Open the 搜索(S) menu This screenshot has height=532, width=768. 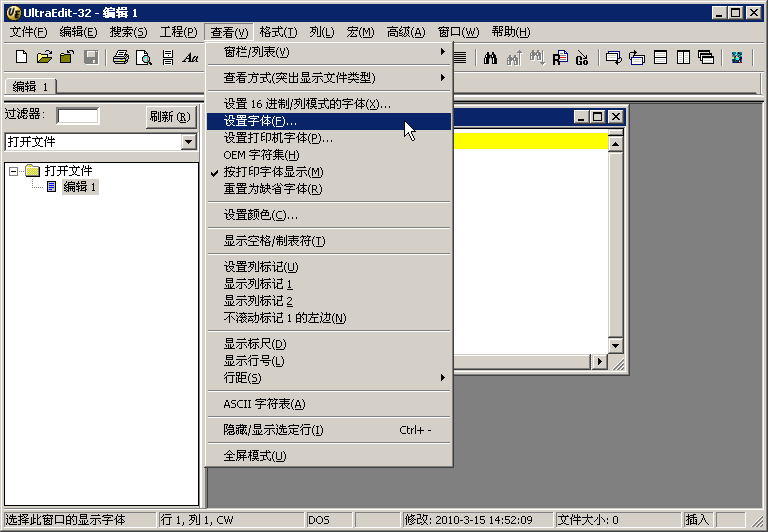(128, 32)
